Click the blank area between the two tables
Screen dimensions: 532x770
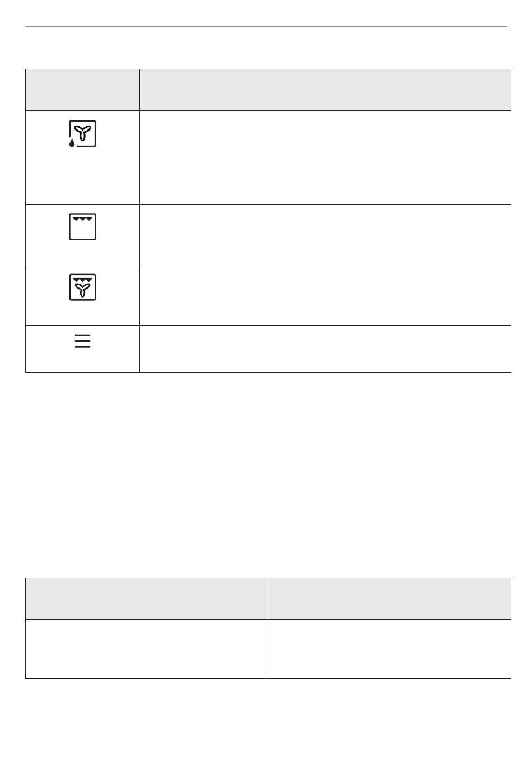coord(268,475)
